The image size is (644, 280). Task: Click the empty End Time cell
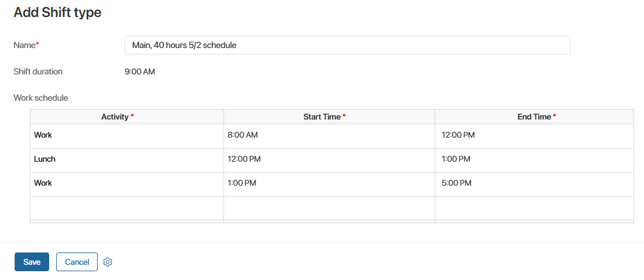point(533,208)
